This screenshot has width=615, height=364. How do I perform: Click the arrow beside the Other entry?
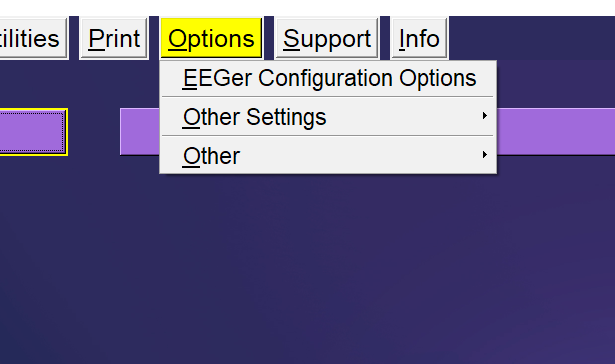tap(485, 155)
